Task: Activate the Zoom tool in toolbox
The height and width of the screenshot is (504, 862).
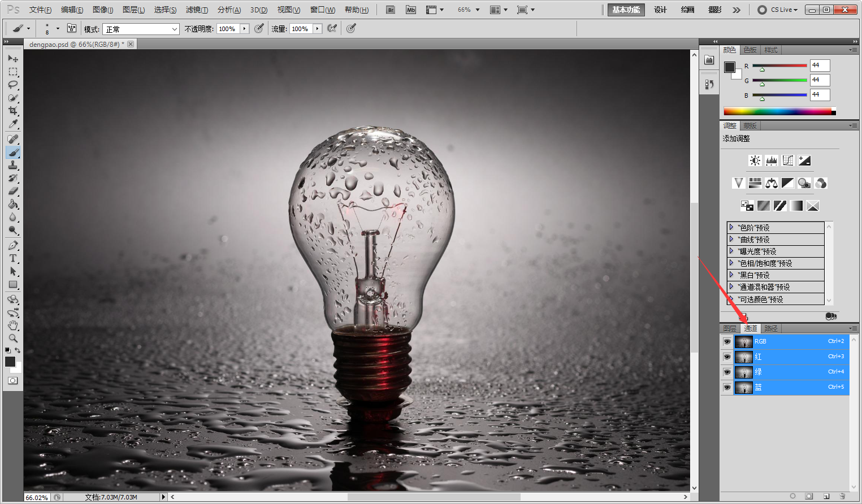Action: 13,338
